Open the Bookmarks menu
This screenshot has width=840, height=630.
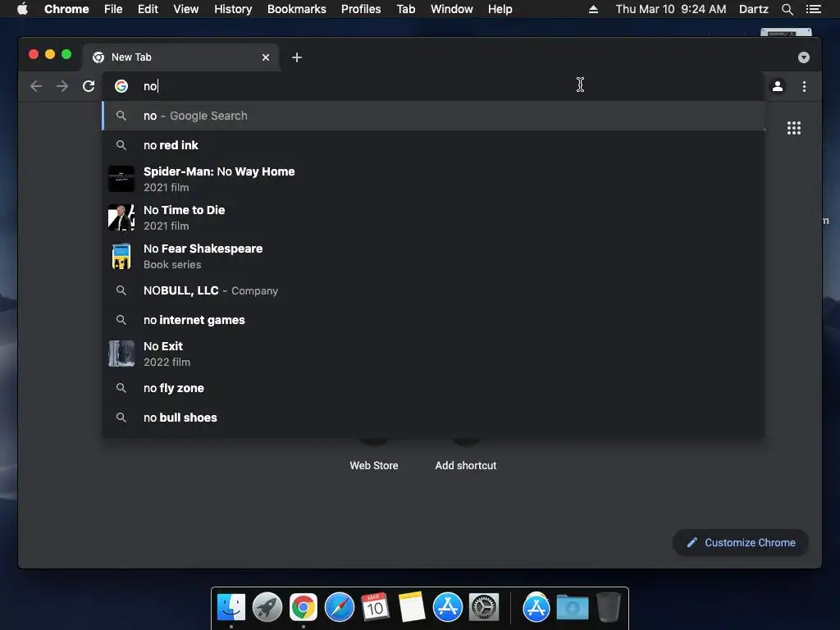pyautogui.click(x=297, y=9)
